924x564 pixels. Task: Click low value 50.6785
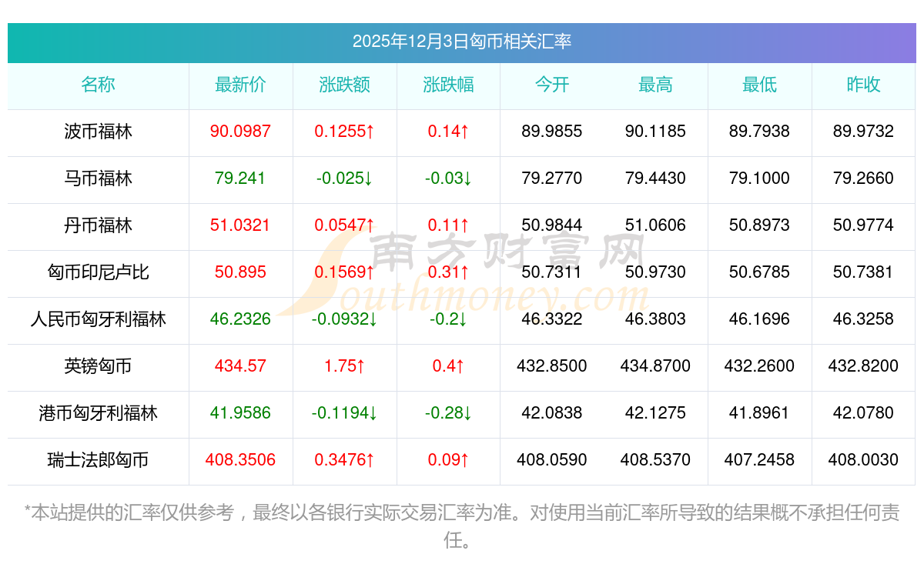pyautogui.click(x=760, y=272)
